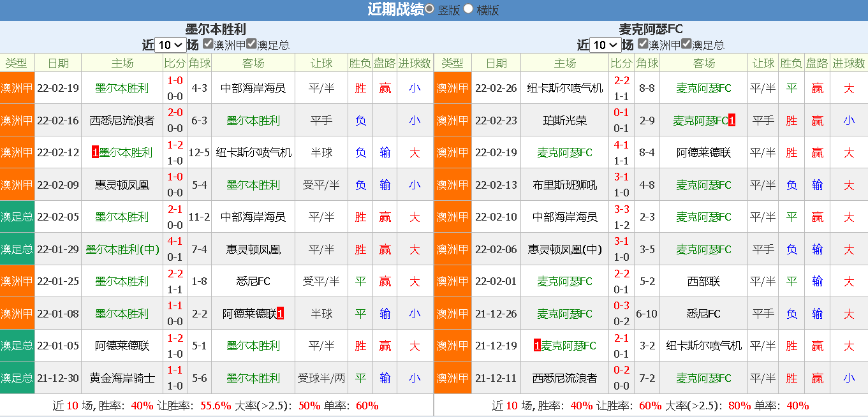Screen dimensions: 868x417
Task: Click 澳洲甲 type cell for right 22-02-26
Action: point(452,88)
